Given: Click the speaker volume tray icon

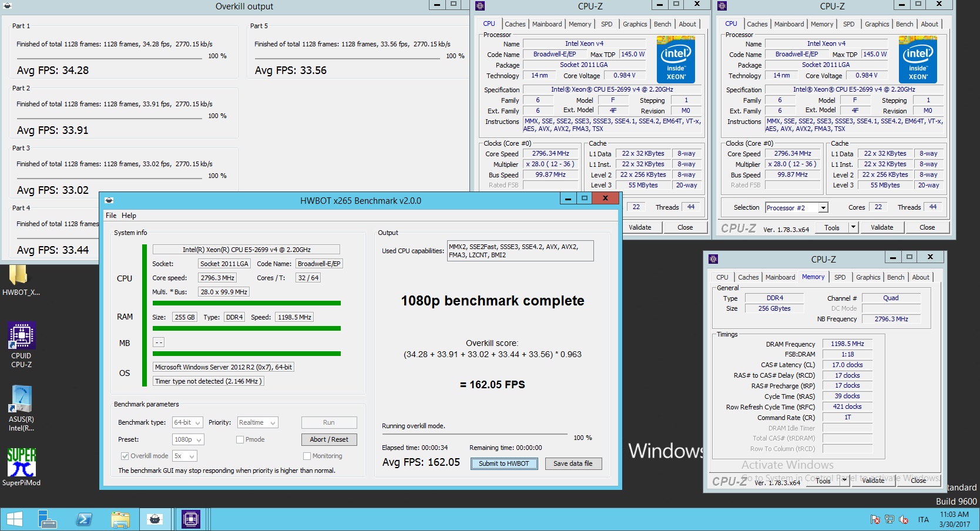Looking at the screenshot, I should (904, 519).
